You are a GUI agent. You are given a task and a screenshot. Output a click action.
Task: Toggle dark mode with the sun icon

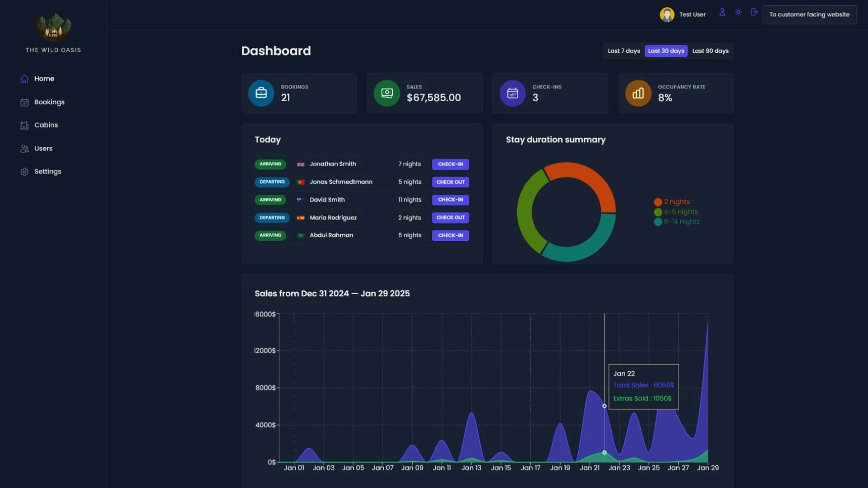[738, 12]
